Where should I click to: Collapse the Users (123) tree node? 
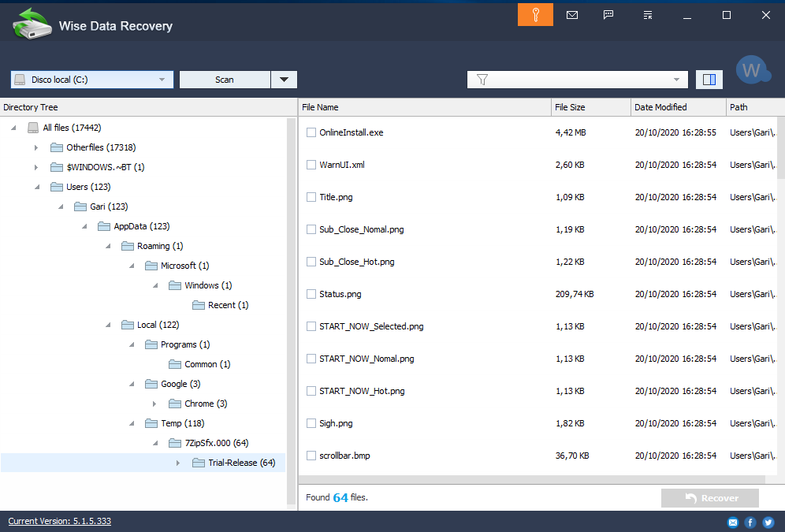36,187
